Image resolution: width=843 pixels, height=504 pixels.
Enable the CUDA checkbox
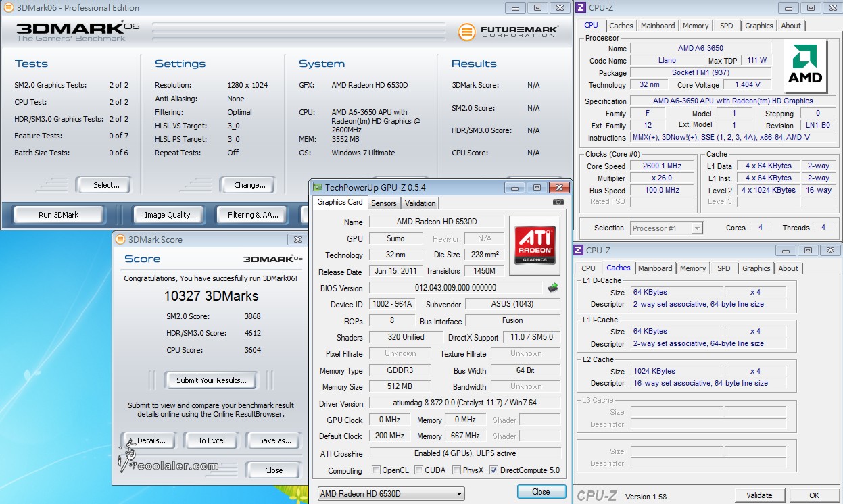tap(419, 470)
